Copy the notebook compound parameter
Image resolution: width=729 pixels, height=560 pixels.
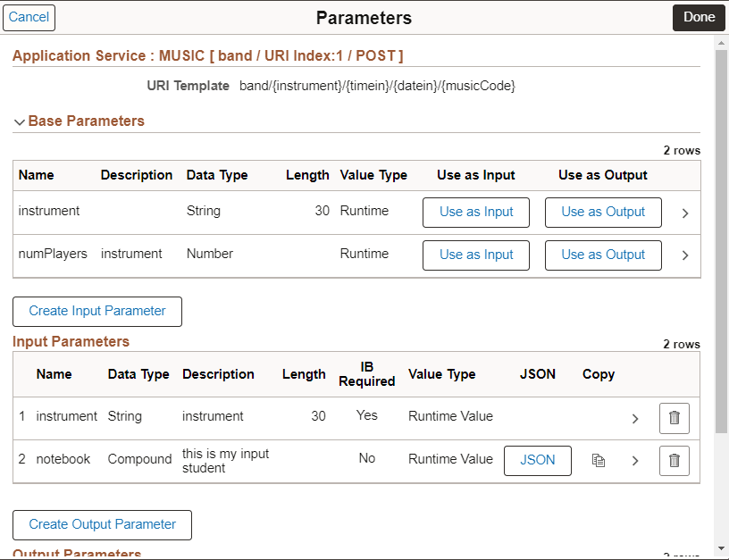[x=599, y=460]
